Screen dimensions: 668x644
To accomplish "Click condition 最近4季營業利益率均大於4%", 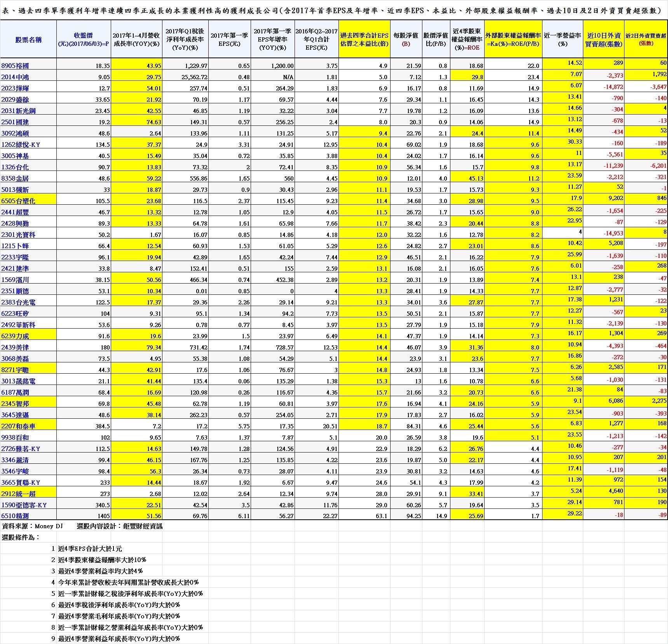I will pyautogui.click(x=100, y=571).
